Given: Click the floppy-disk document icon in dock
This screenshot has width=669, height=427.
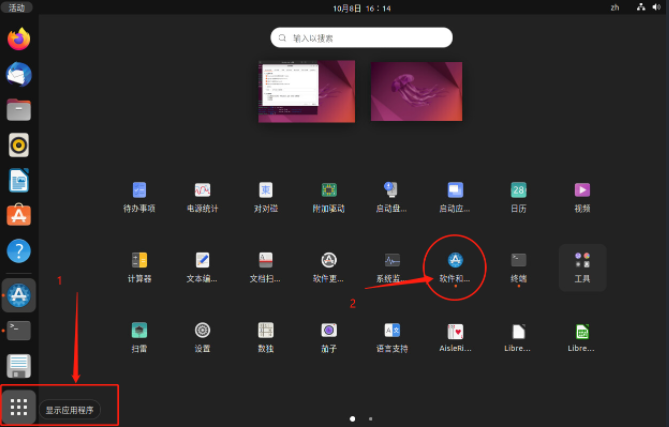Looking at the screenshot, I should (x=19, y=366).
